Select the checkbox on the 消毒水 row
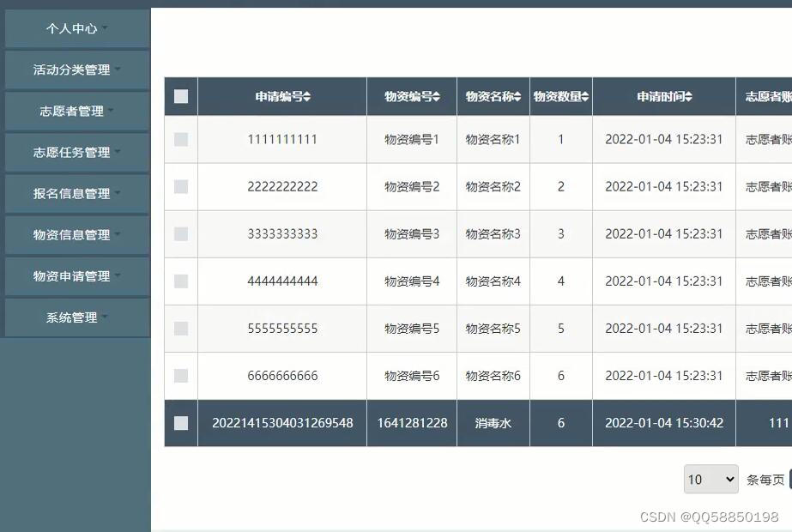792x532 pixels. pos(180,422)
